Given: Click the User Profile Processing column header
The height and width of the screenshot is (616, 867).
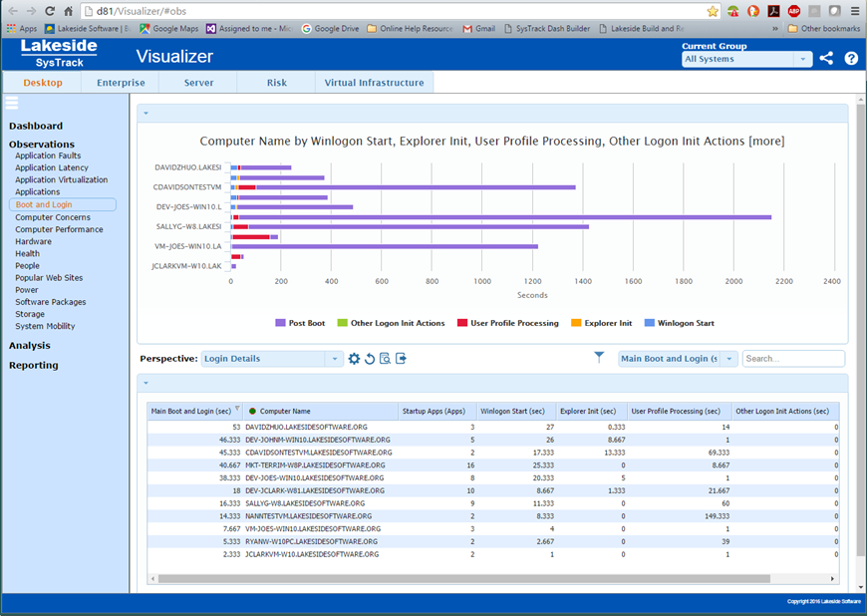Looking at the screenshot, I should click(x=679, y=411).
